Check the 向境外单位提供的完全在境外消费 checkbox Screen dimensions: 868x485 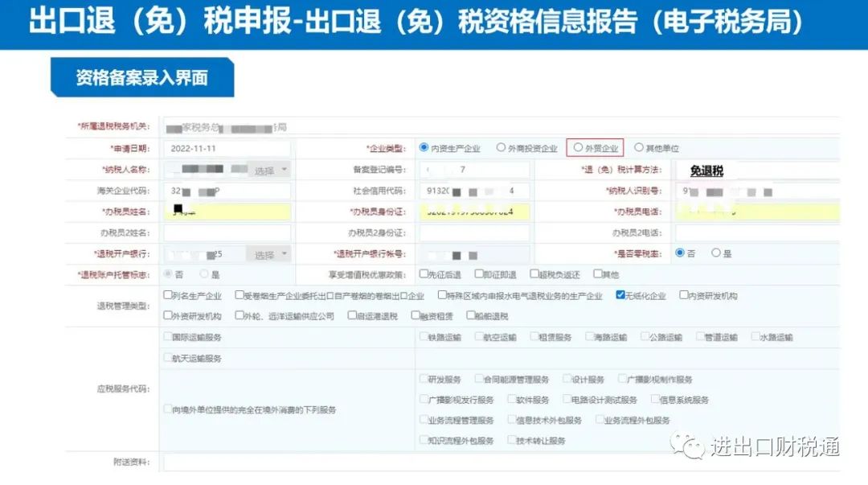point(168,409)
